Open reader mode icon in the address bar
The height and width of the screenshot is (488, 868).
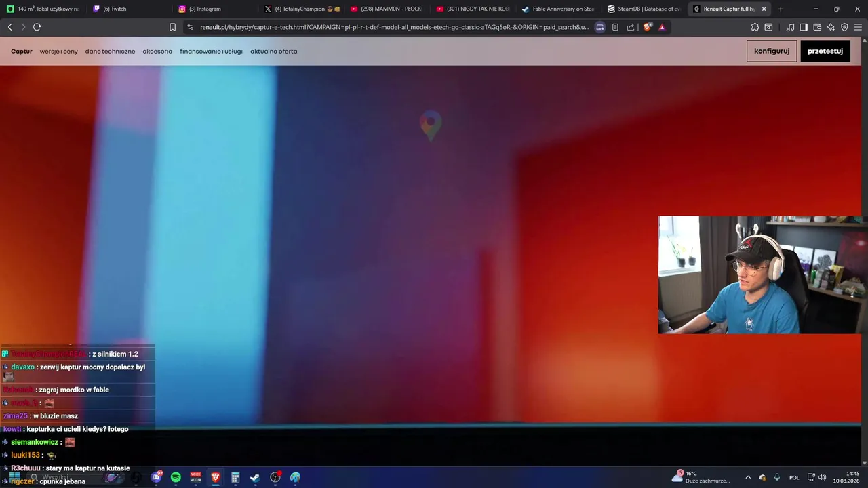click(x=615, y=27)
